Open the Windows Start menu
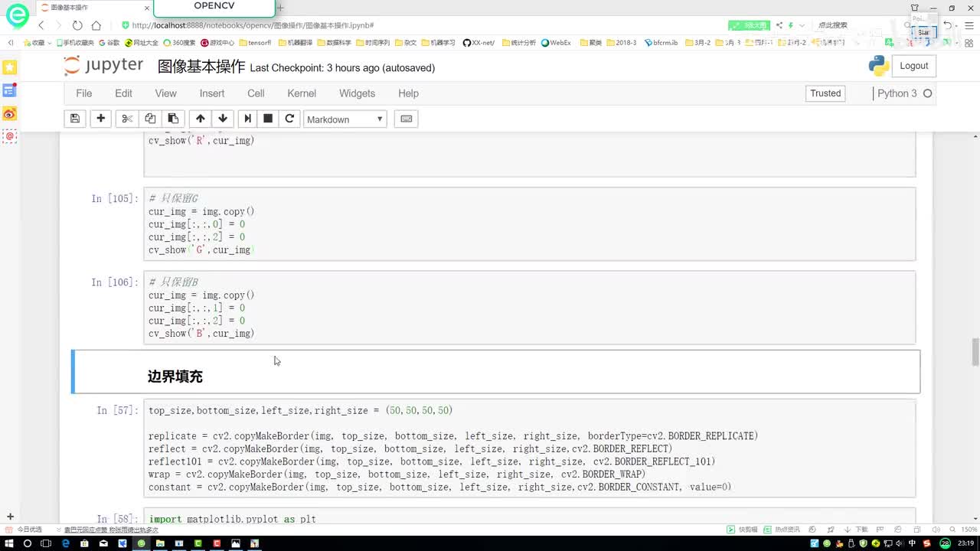This screenshot has width=980, height=551. pyautogui.click(x=9, y=543)
